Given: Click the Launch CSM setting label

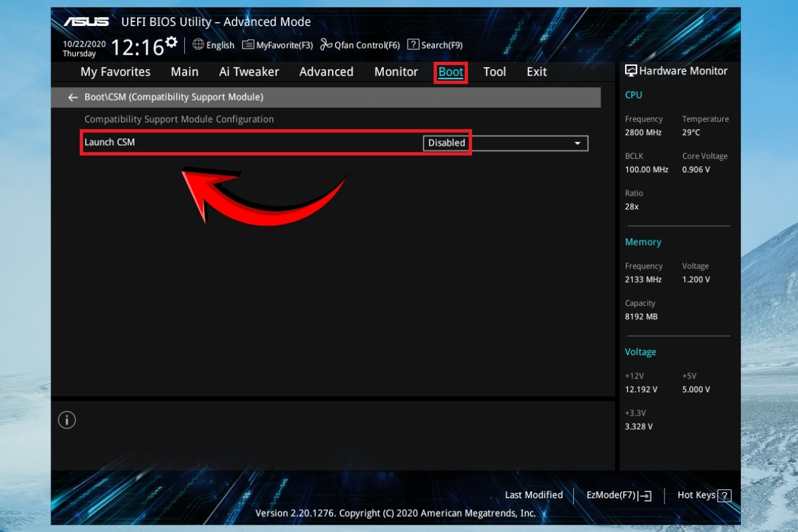Looking at the screenshot, I should tap(110, 142).
